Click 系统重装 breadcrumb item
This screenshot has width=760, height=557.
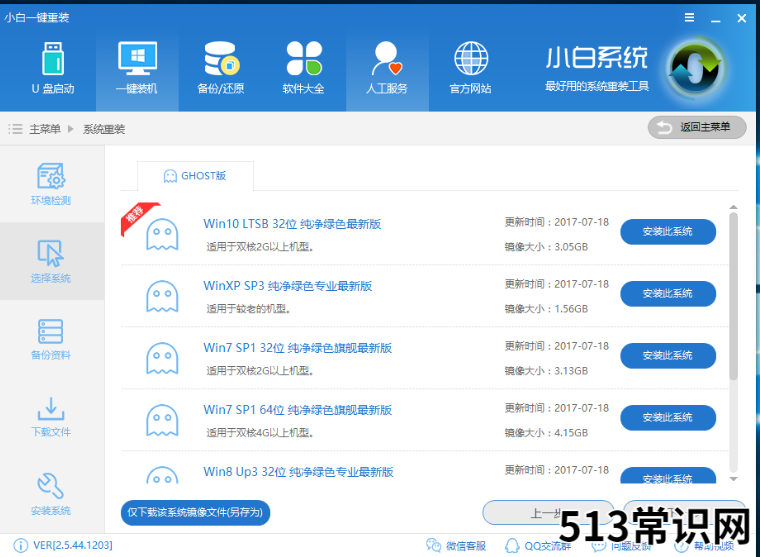tap(104, 129)
